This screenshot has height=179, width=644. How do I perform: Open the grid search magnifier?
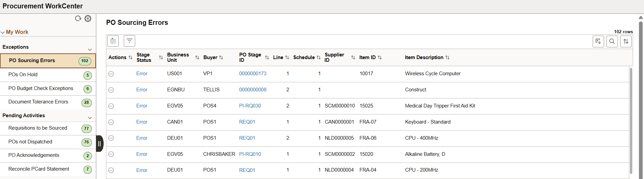click(612, 41)
